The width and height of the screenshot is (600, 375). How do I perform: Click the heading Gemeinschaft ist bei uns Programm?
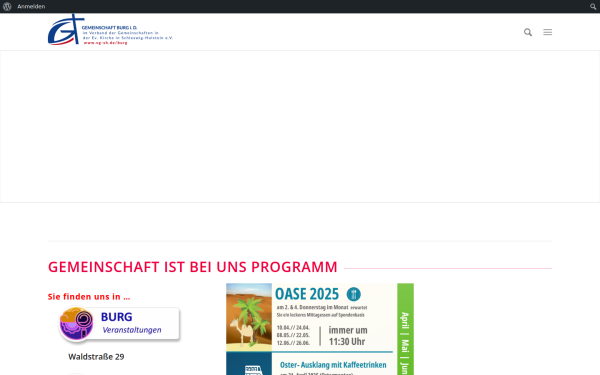point(192,267)
